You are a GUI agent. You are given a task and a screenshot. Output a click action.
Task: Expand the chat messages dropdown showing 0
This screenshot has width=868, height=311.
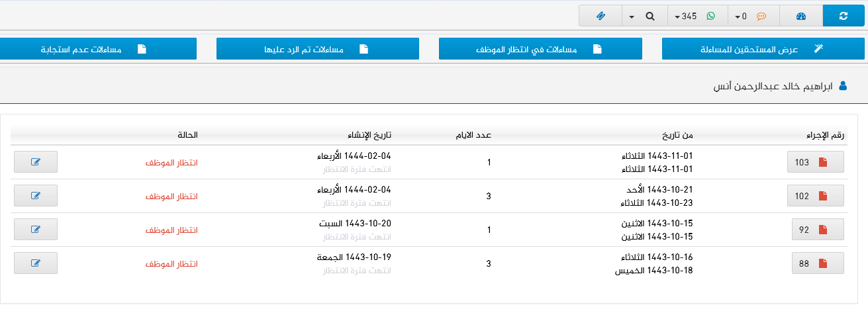753,16
